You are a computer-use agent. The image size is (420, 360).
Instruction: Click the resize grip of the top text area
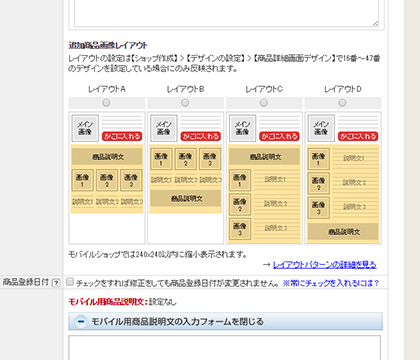point(375,23)
